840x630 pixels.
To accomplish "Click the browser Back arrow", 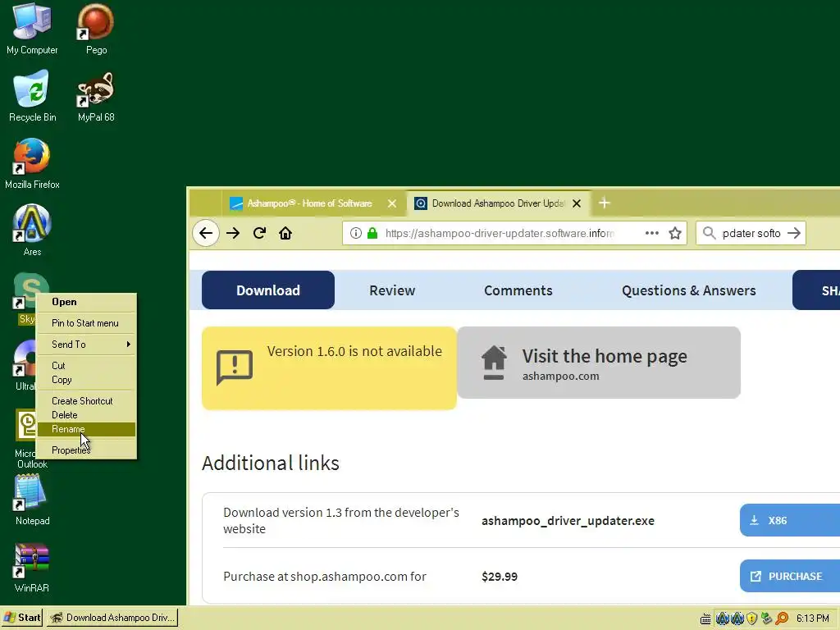I will 206,233.
